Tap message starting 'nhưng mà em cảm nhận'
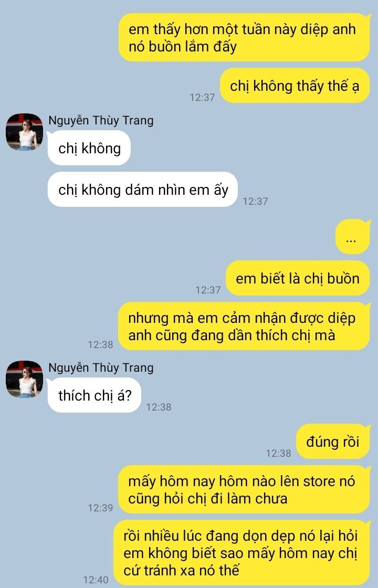The image size is (378, 588). (x=245, y=326)
